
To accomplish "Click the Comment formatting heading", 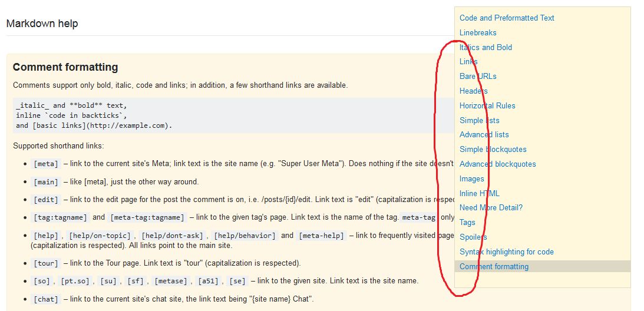I will 65,67.
